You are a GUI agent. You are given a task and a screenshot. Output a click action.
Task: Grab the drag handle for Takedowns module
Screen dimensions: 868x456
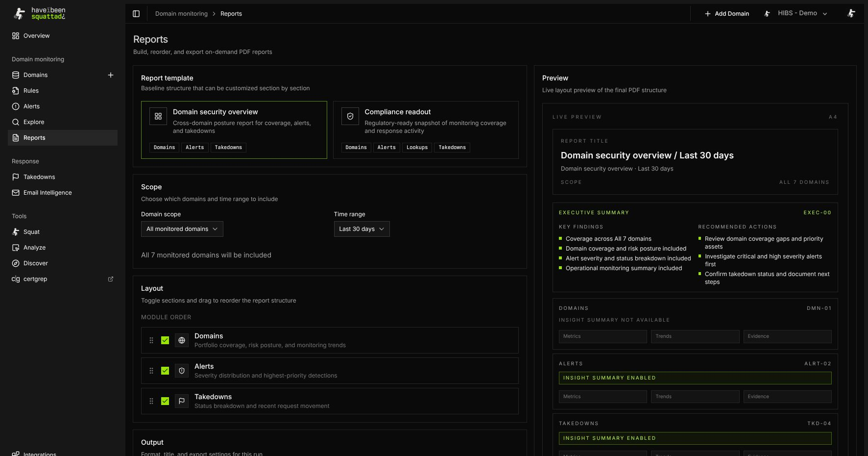pos(151,401)
